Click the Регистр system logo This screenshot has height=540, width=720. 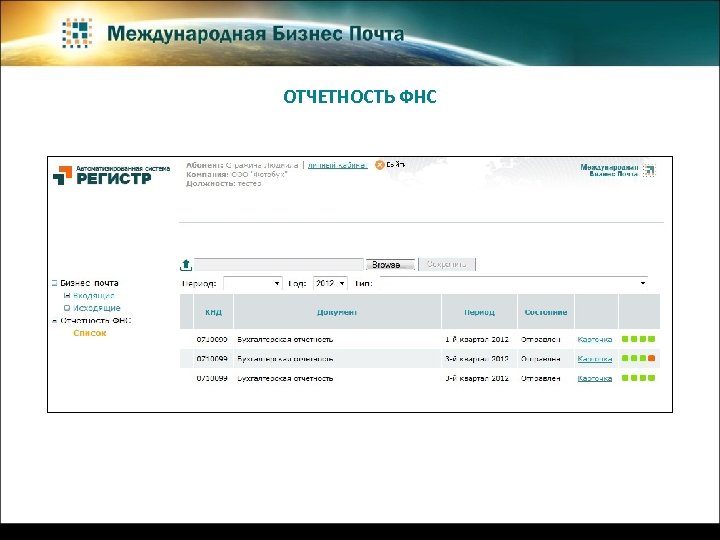coord(111,175)
